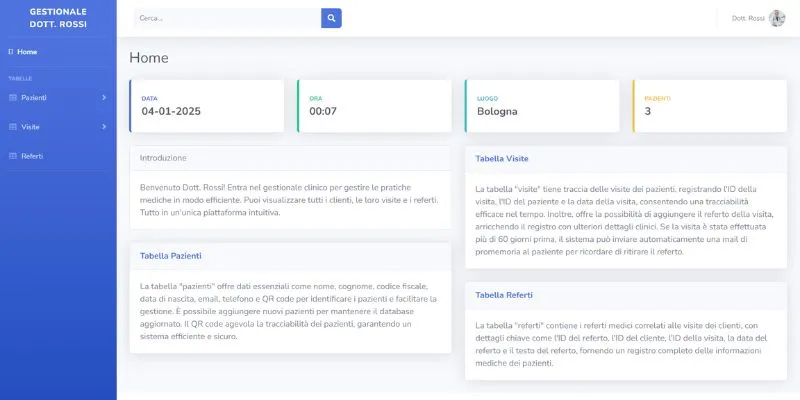Screen dimensions: 800x400
Task: Click the Gestionale Dott. Rossi brand link
Action: point(58,18)
